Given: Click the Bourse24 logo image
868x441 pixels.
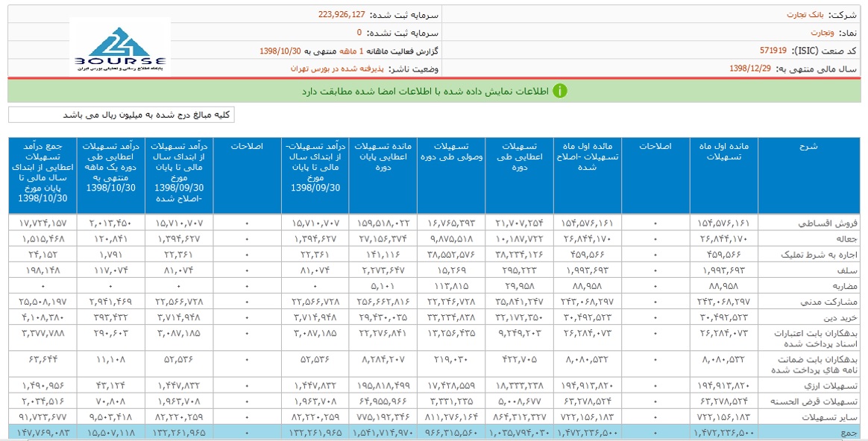Looking at the screenshot, I should (120, 48).
